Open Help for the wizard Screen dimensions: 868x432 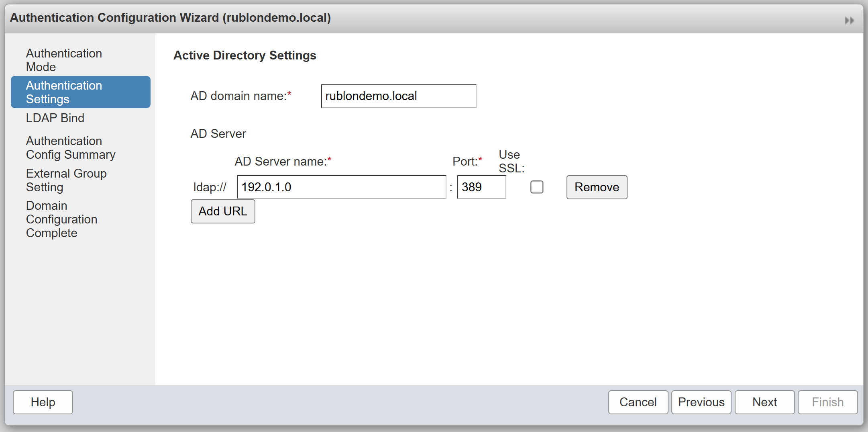tap(43, 402)
